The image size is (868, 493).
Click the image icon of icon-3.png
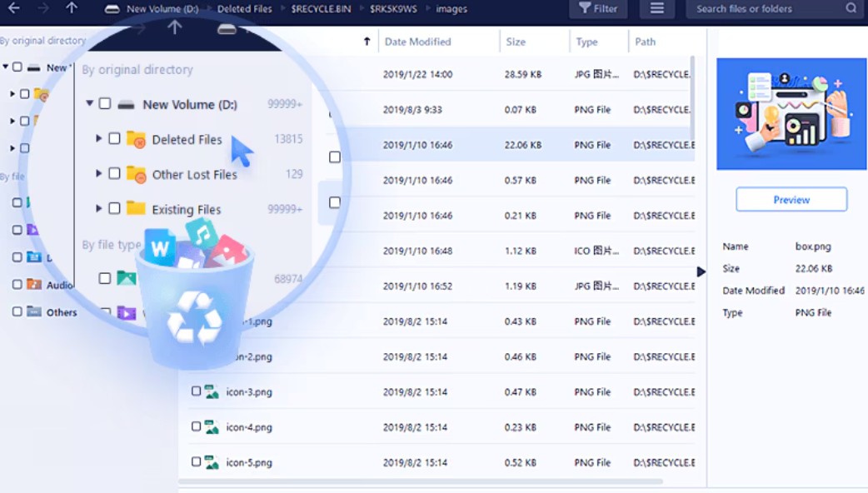point(212,391)
